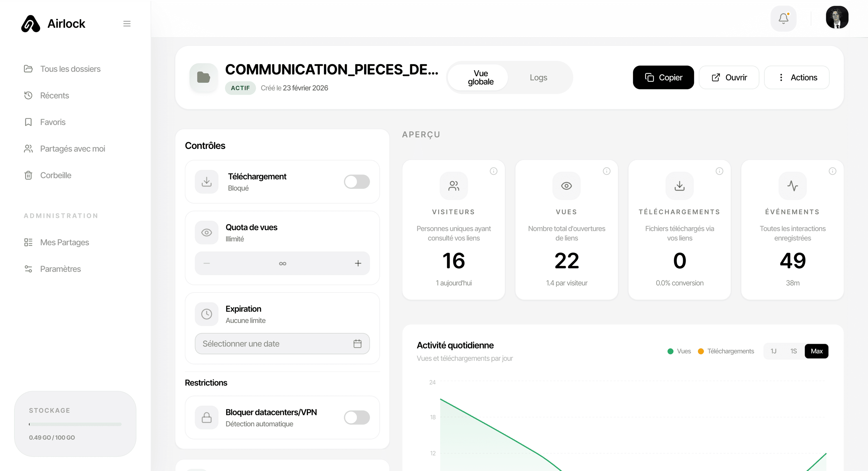Open Tous les dossiers in the sidebar
The image size is (868, 471).
pyautogui.click(x=70, y=69)
